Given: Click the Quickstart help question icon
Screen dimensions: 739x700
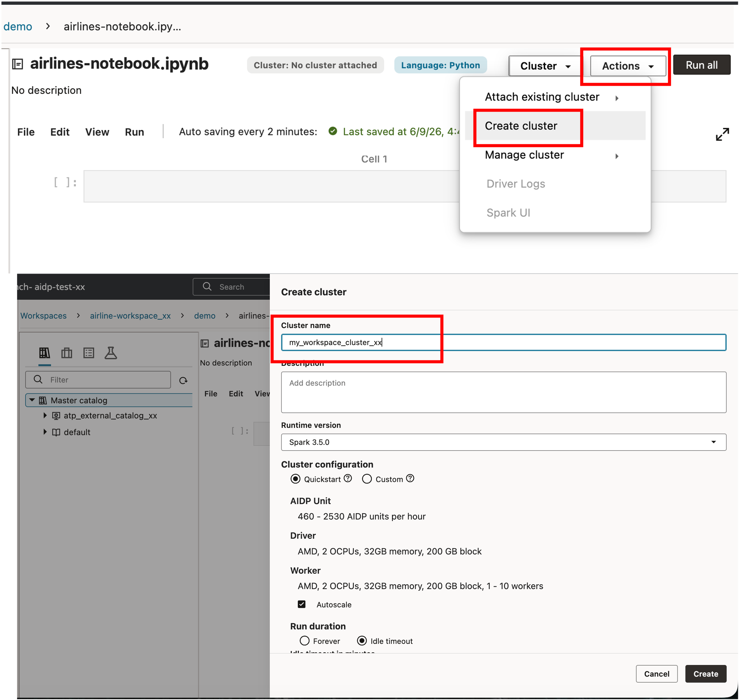Looking at the screenshot, I should [348, 478].
